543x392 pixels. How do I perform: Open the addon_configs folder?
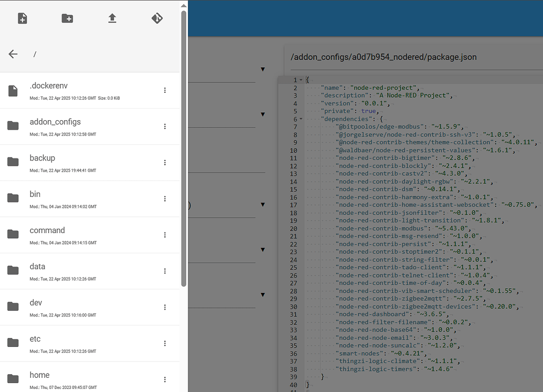coord(90,127)
